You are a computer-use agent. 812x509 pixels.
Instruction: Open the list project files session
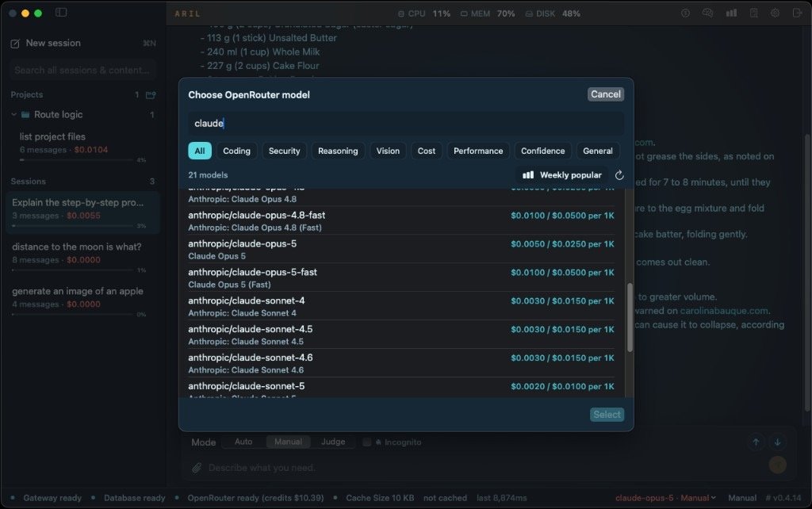82,146
